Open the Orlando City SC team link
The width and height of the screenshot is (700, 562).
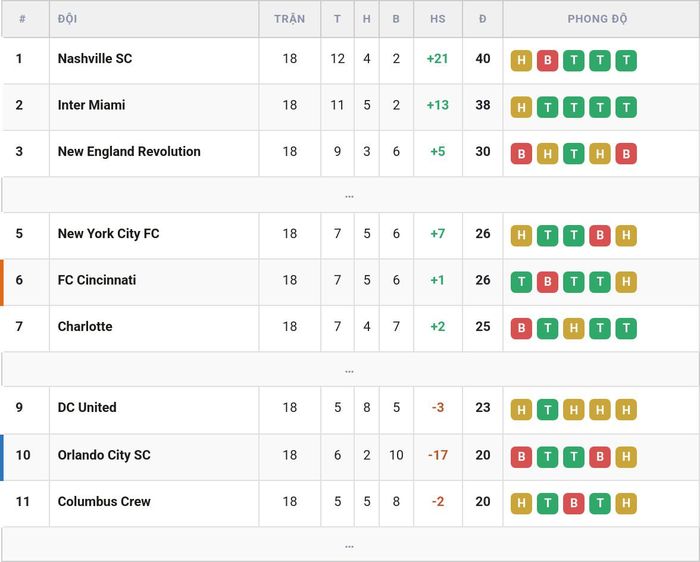(x=104, y=455)
